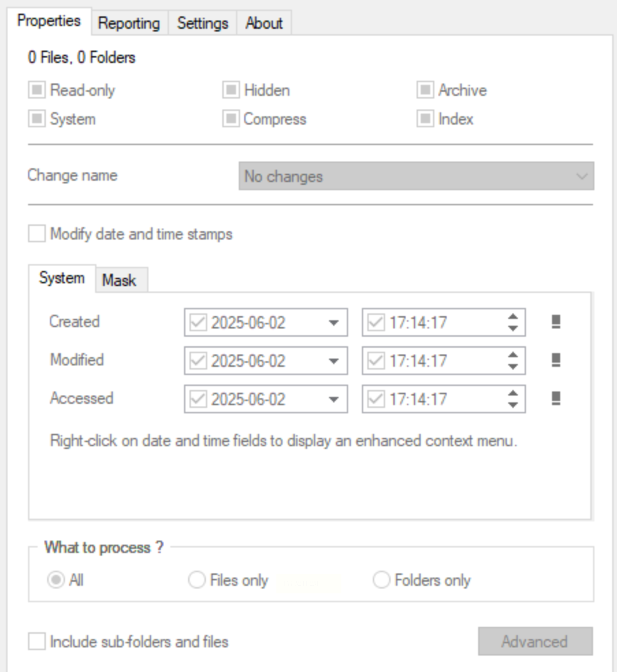Open the About tab

pos(264,23)
